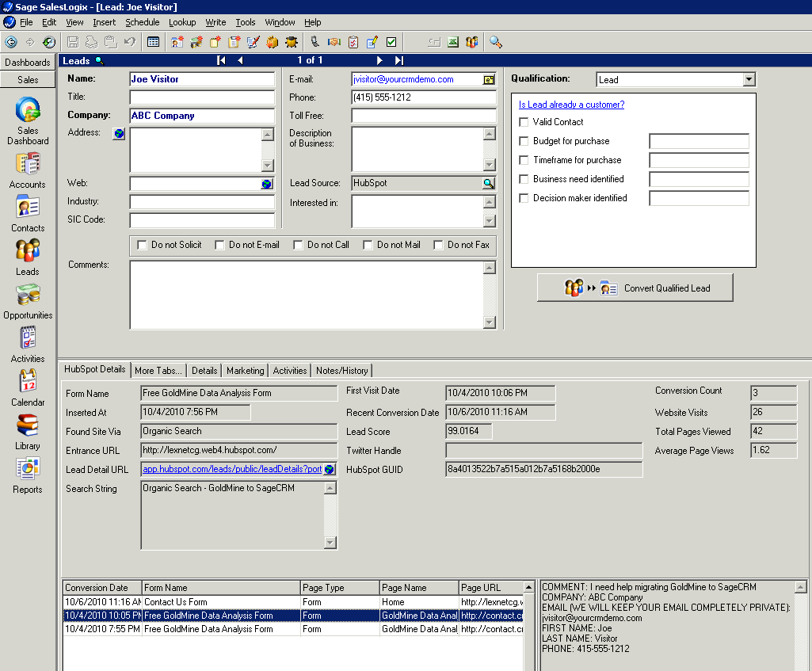Screen dimensions: 812x671
Task: Open Library from the sidebar
Action: point(28,432)
